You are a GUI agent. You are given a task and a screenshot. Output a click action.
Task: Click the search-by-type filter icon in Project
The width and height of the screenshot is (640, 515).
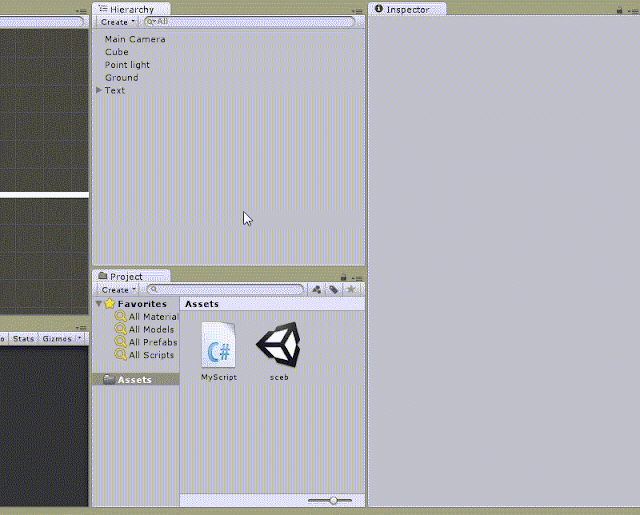[316, 290]
